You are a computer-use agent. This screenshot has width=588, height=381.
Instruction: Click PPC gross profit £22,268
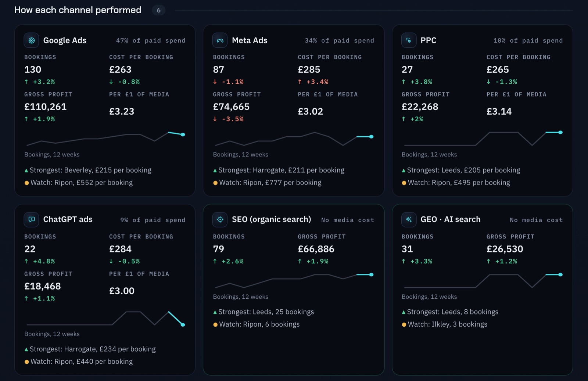(x=420, y=107)
